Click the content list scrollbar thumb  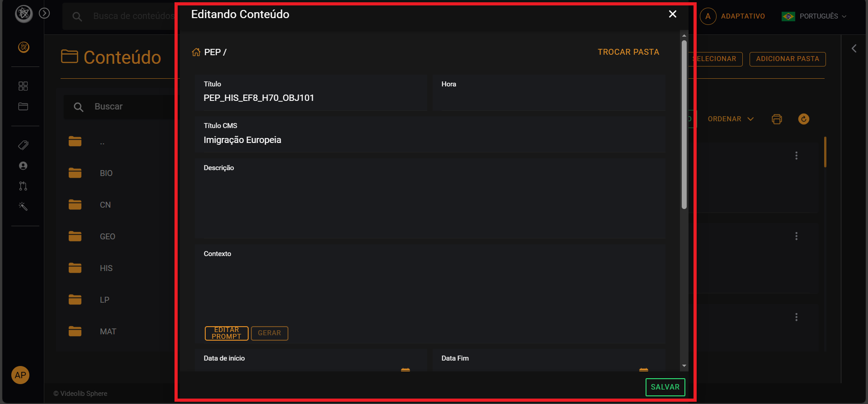point(825,152)
